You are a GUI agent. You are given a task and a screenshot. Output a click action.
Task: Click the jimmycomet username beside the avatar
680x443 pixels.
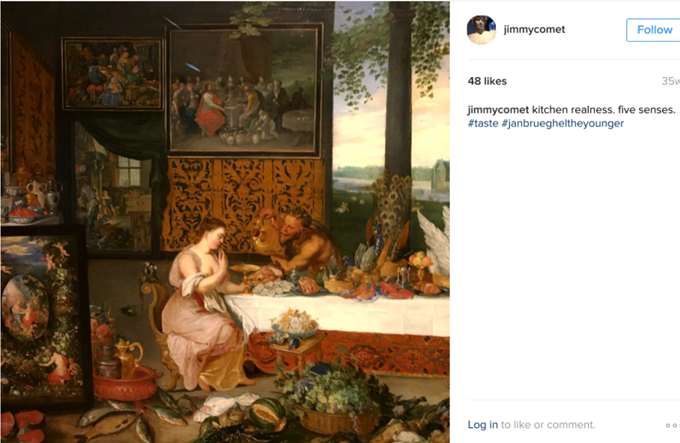pyautogui.click(x=534, y=29)
